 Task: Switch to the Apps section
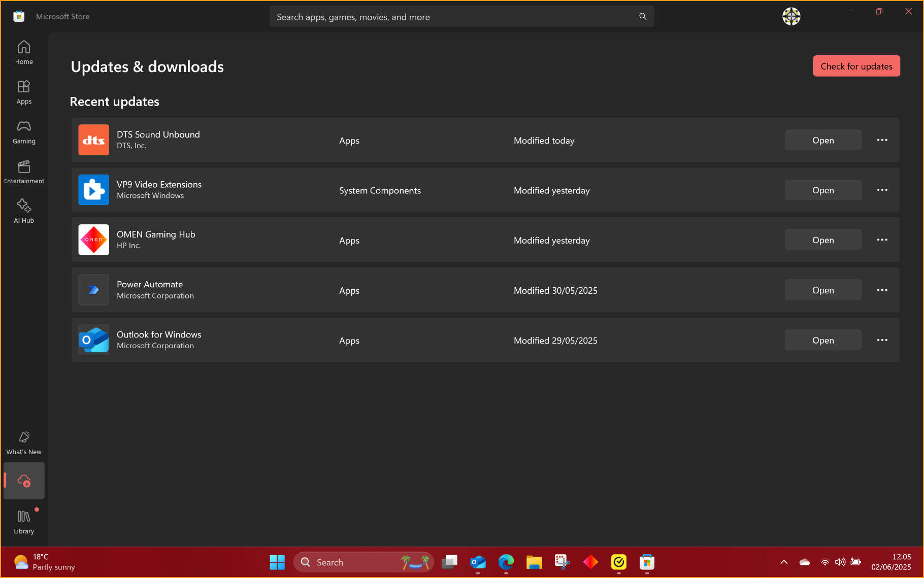click(x=24, y=92)
